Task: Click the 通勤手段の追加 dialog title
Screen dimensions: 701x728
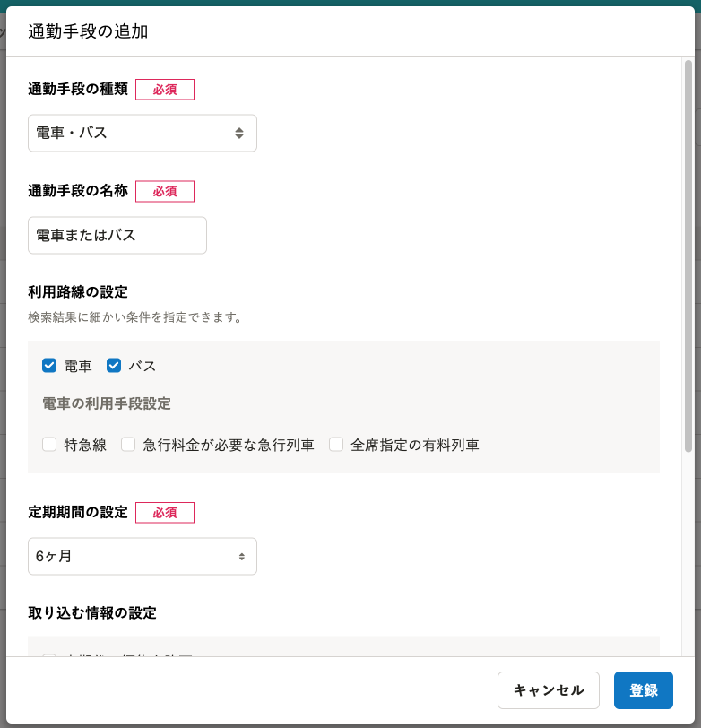Action: pyautogui.click(x=88, y=31)
